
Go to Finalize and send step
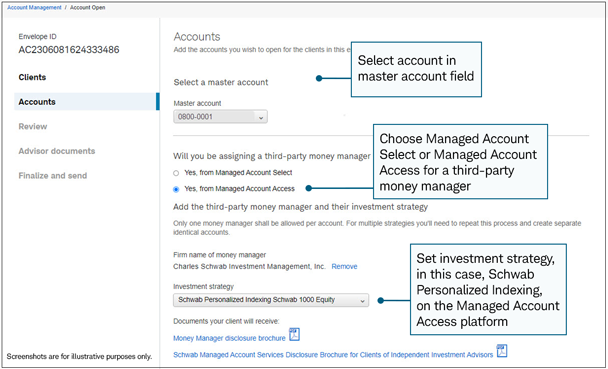[x=53, y=176]
